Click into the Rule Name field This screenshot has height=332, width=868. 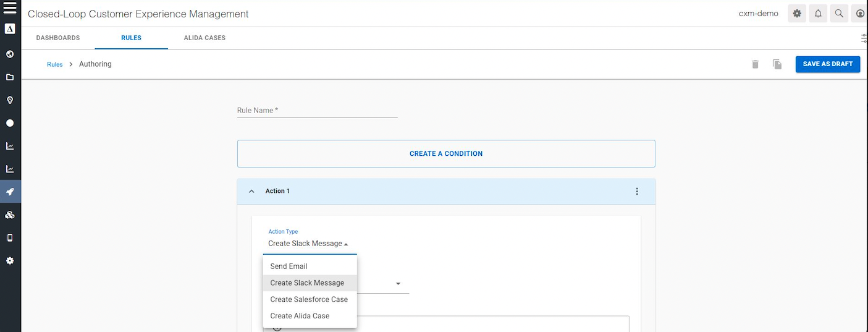click(x=317, y=111)
